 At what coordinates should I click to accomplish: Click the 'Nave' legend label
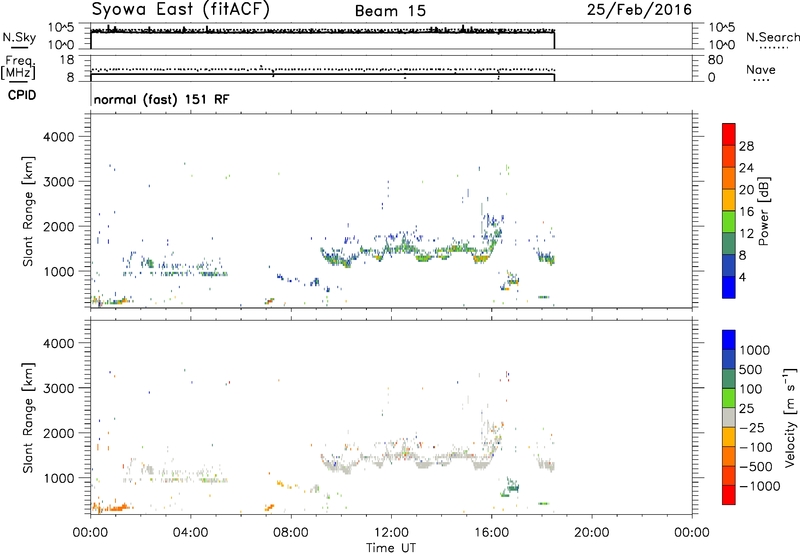[761, 69]
